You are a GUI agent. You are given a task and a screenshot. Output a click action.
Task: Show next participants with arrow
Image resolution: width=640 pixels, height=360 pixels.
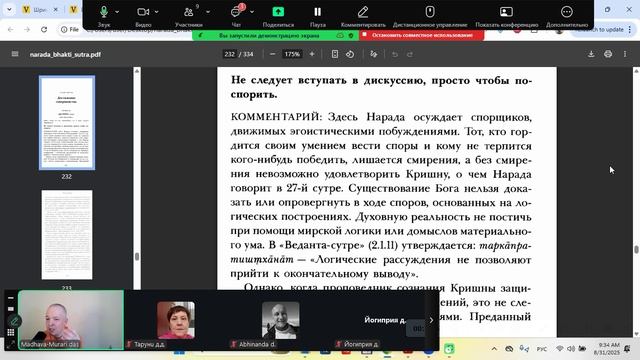point(431,320)
